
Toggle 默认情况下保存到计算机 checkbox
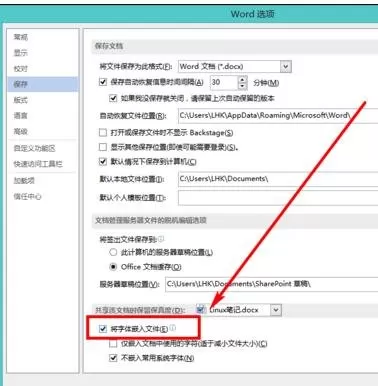[103, 162]
